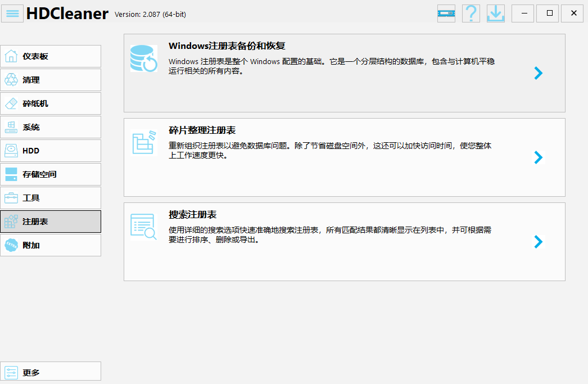Open 碎纸机 section
588x384 pixels.
tap(51, 103)
